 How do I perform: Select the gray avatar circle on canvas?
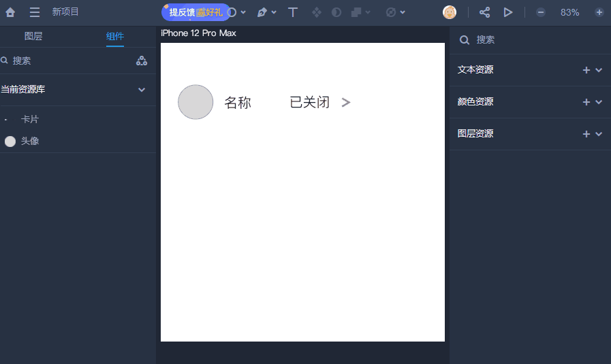point(195,102)
